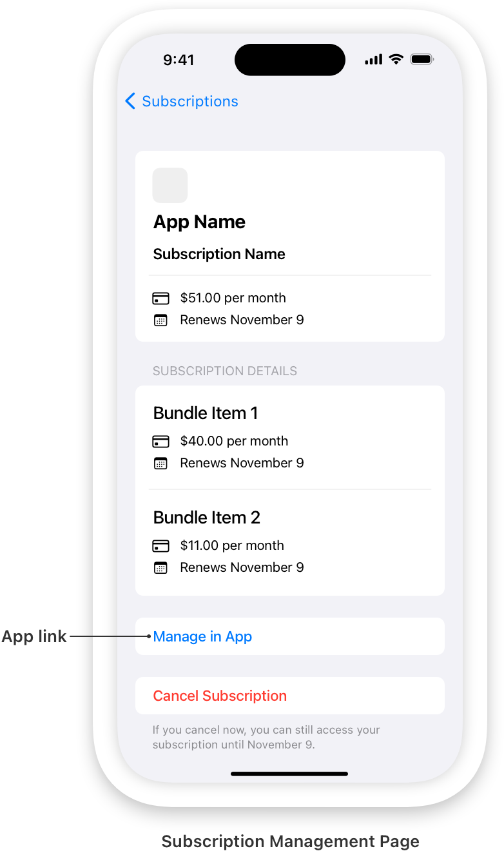Click the credit card icon next to $51.00
Image resolution: width=504 pixels, height=851 pixels.
[160, 298]
